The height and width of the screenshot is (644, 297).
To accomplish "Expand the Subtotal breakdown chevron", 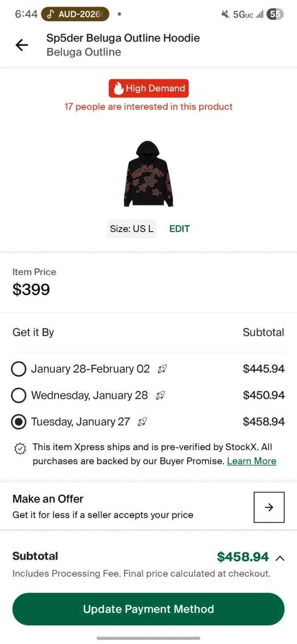I will [280, 558].
